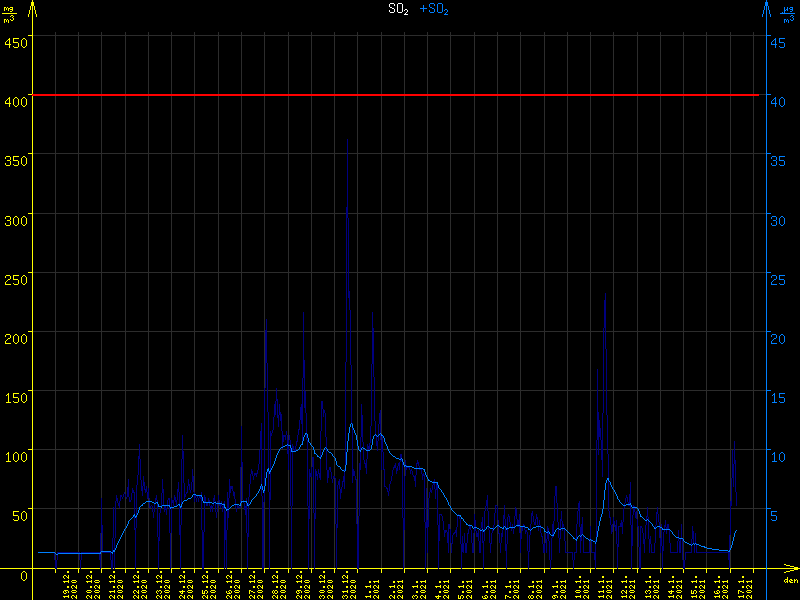Click the right axis µg/m³ unit symbol
This screenshot has height=600, width=800.
tap(790, 13)
